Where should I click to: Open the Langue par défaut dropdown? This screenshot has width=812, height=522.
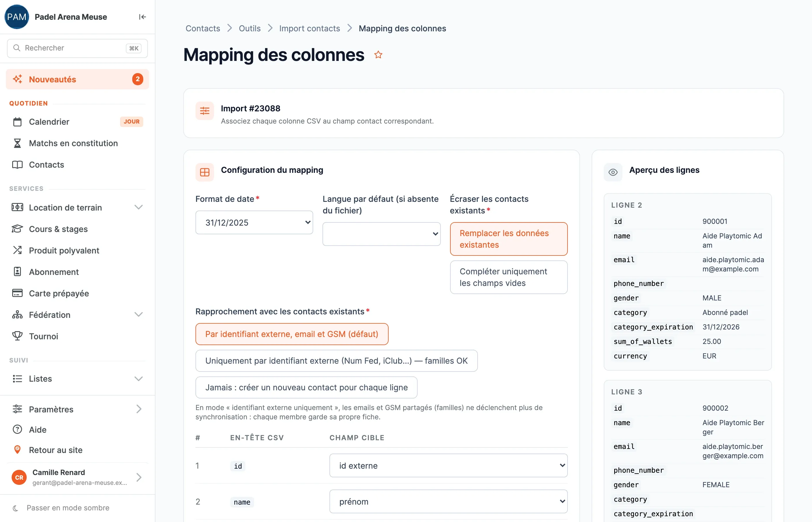381,234
